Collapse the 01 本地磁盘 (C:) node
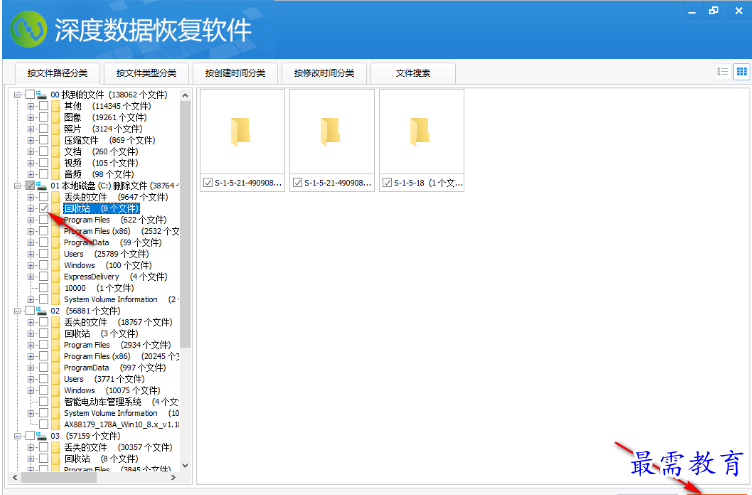This screenshot has height=495, width=752. click(x=17, y=186)
